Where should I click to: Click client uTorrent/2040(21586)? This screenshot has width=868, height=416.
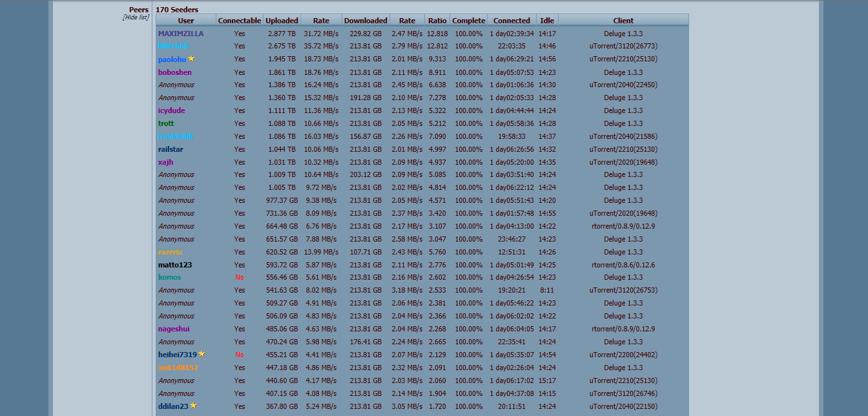click(623, 136)
